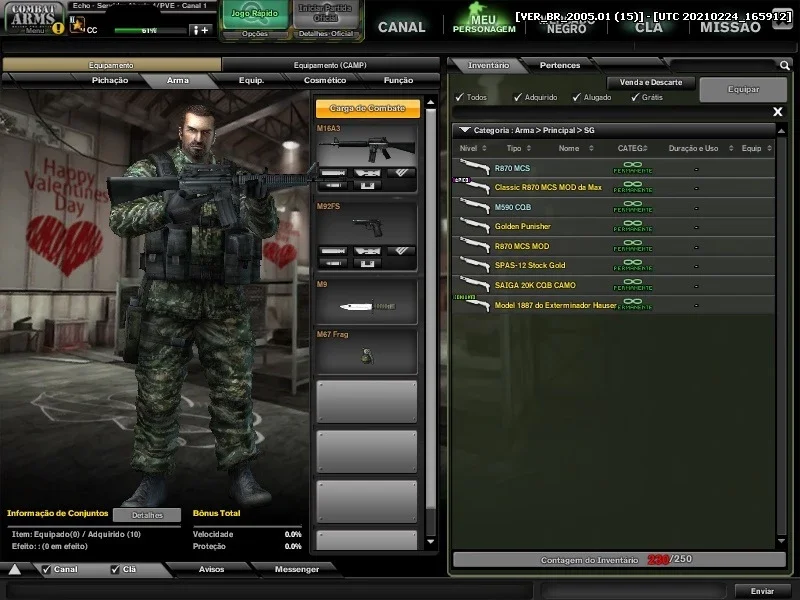
Task: Click the Venda e Descarte button
Action: tap(651, 82)
